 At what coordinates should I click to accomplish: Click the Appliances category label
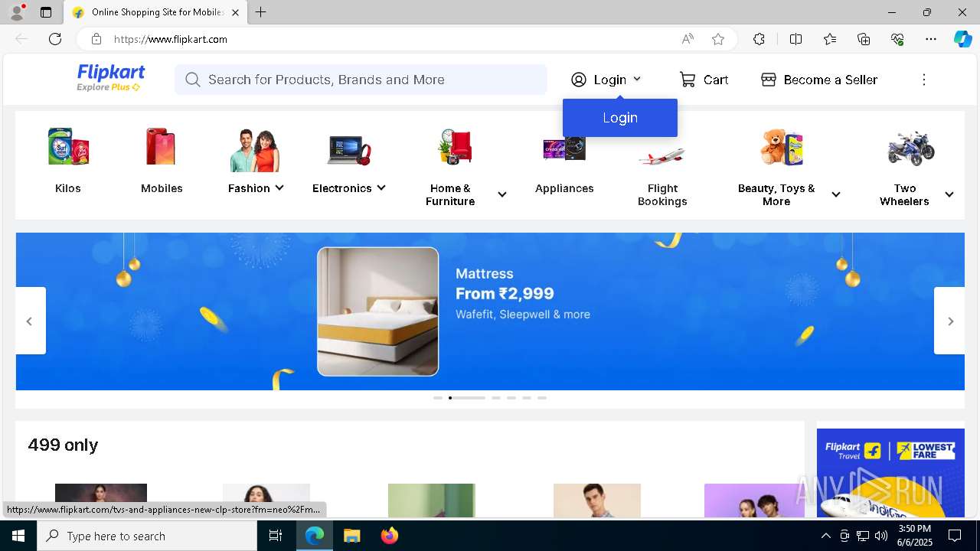(564, 188)
